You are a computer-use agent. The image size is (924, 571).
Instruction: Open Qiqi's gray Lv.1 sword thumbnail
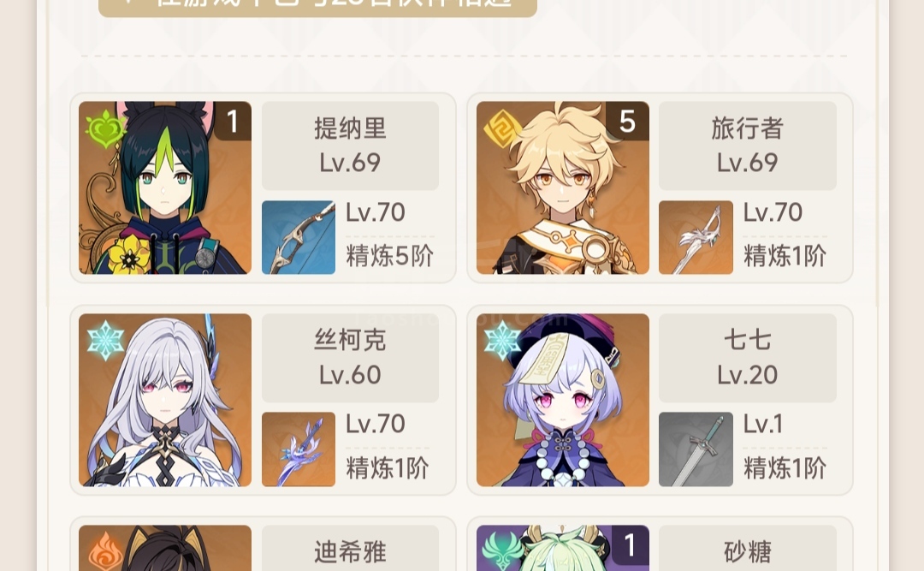point(696,449)
